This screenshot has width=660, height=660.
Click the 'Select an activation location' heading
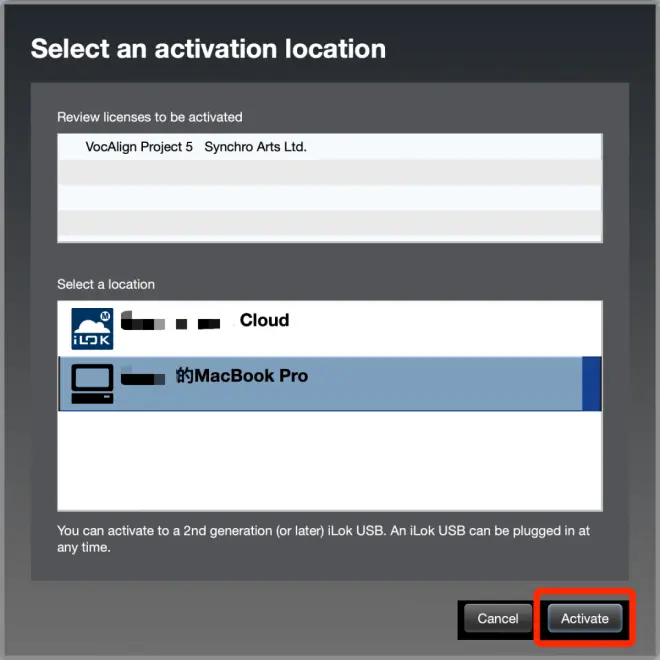[208, 49]
